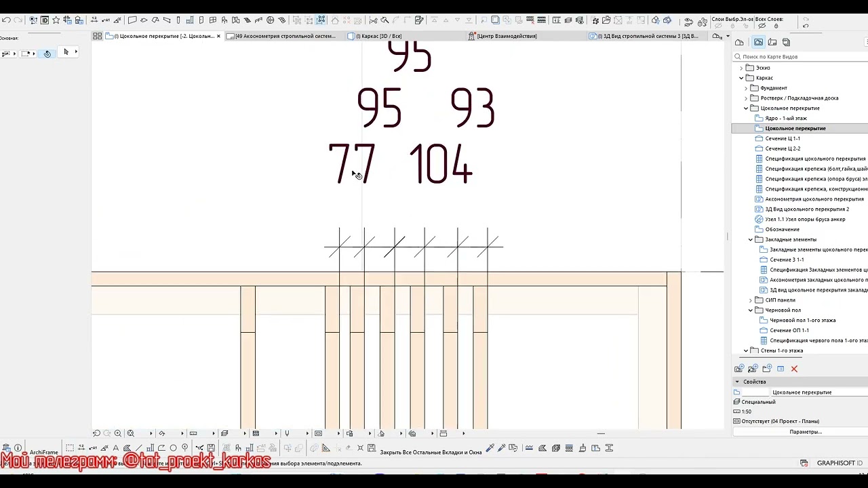Open the arrow tool options flyout

pos(76,52)
